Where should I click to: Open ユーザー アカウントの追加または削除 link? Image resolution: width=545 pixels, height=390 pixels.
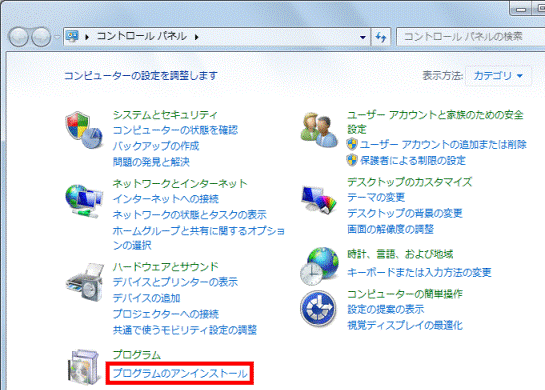443,144
